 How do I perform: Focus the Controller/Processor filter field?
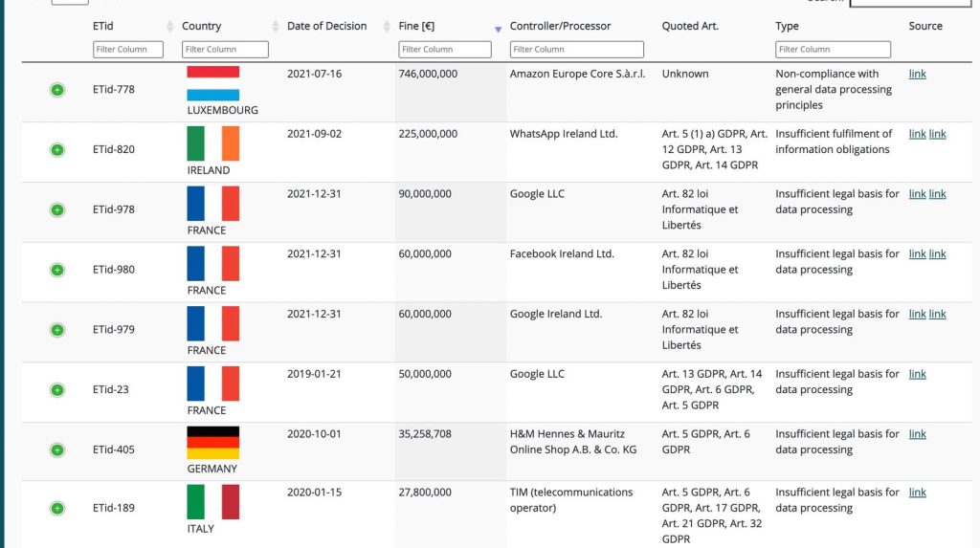(577, 50)
